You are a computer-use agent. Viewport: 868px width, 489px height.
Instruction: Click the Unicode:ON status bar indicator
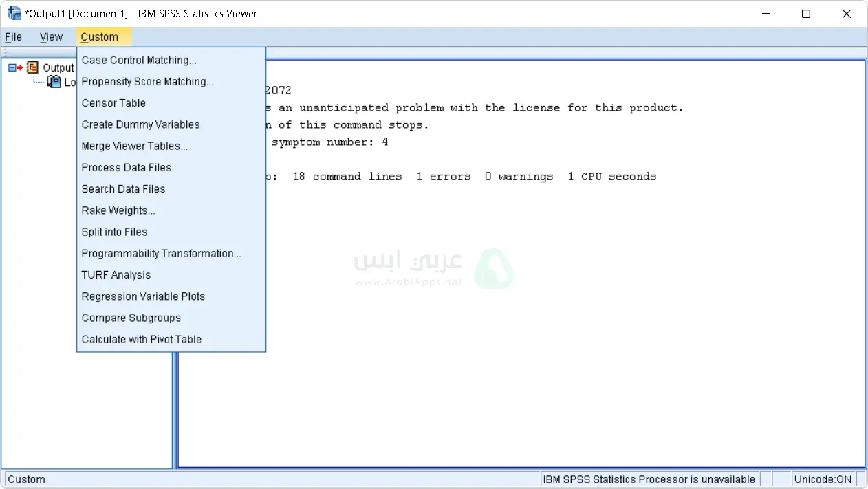pos(823,479)
